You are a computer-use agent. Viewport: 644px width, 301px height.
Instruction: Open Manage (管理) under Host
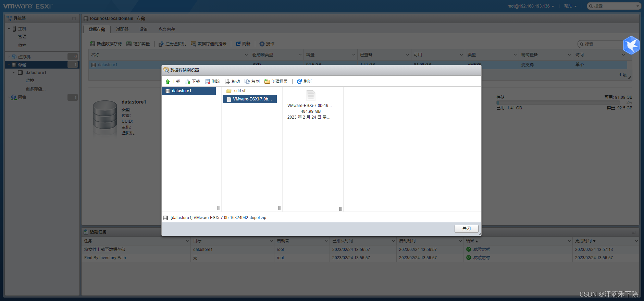pyautogui.click(x=22, y=37)
